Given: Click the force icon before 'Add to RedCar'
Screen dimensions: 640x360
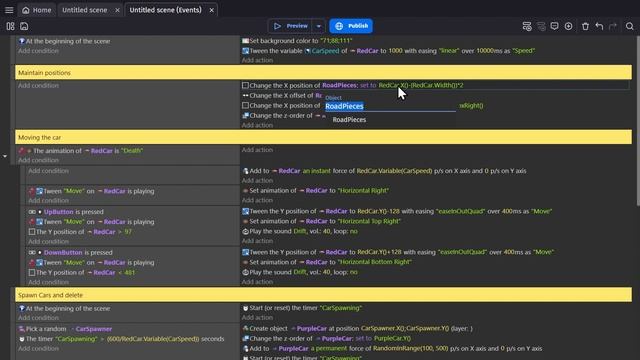Looking at the screenshot, I should (x=245, y=171).
